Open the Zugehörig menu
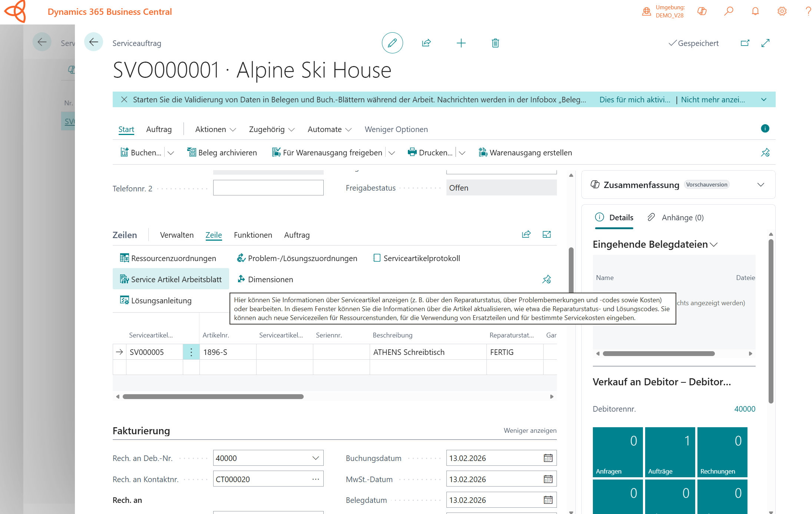The image size is (812, 514). coord(271,129)
